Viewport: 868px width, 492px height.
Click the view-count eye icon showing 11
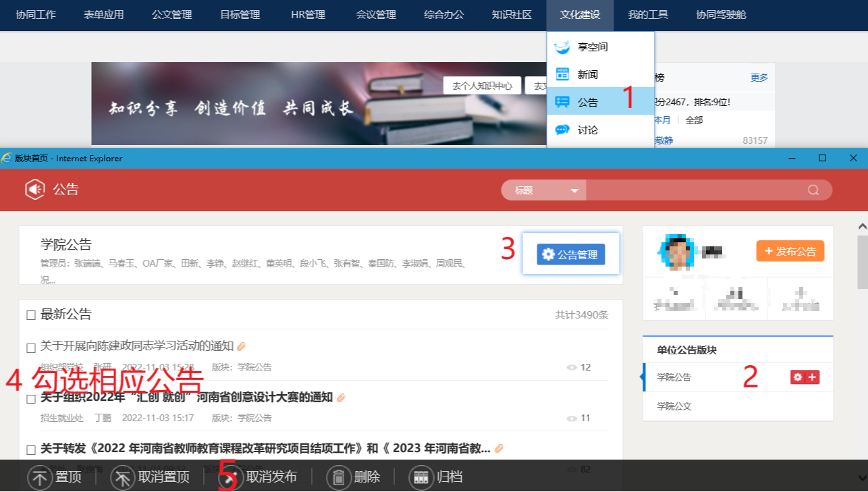[572, 418]
